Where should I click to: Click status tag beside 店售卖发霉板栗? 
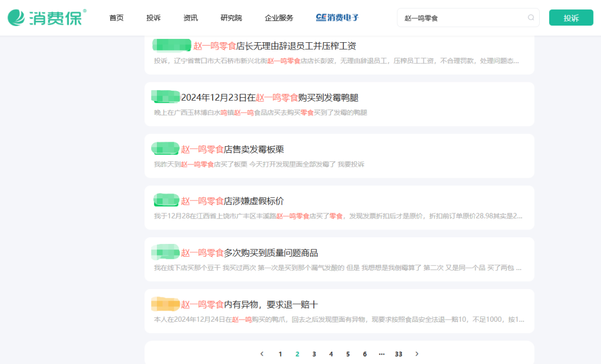pyautogui.click(x=166, y=148)
